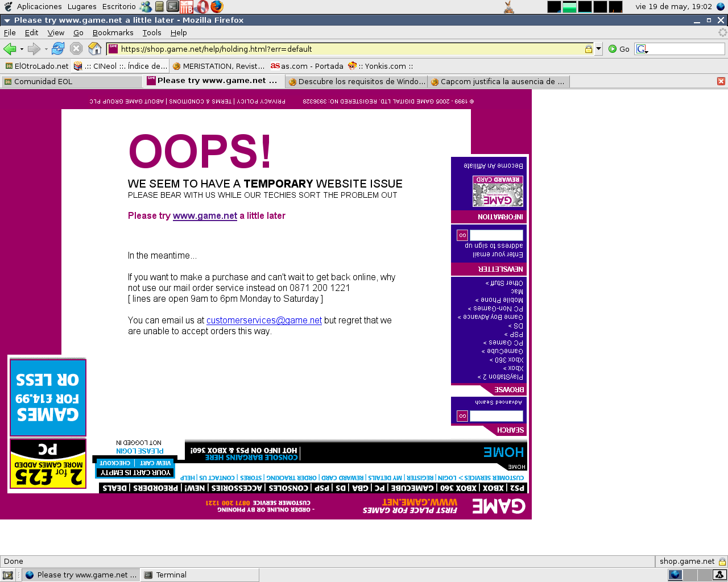Open the Bookmarks menu

point(113,32)
